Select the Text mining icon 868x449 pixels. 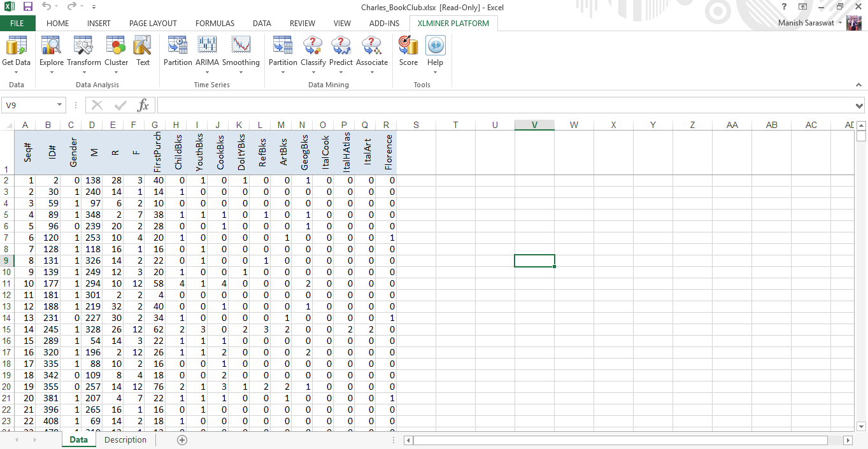[x=143, y=46]
